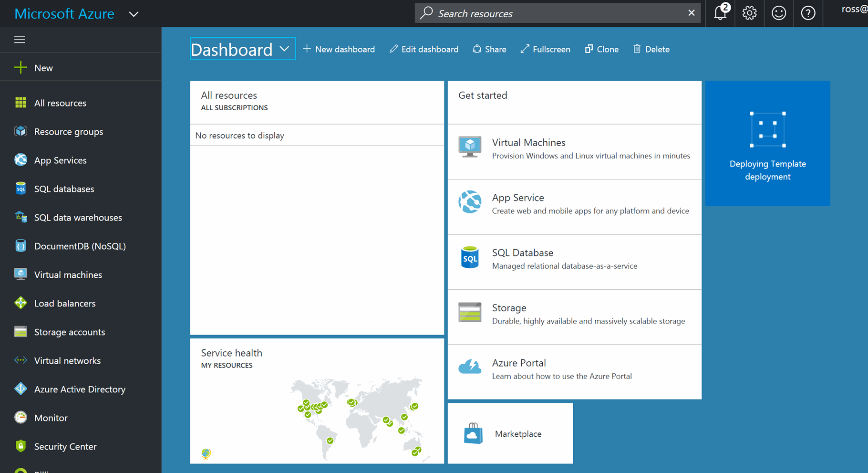868x473 pixels.
Task: Expand the Microsoft Azure header chevron
Action: point(134,14)
